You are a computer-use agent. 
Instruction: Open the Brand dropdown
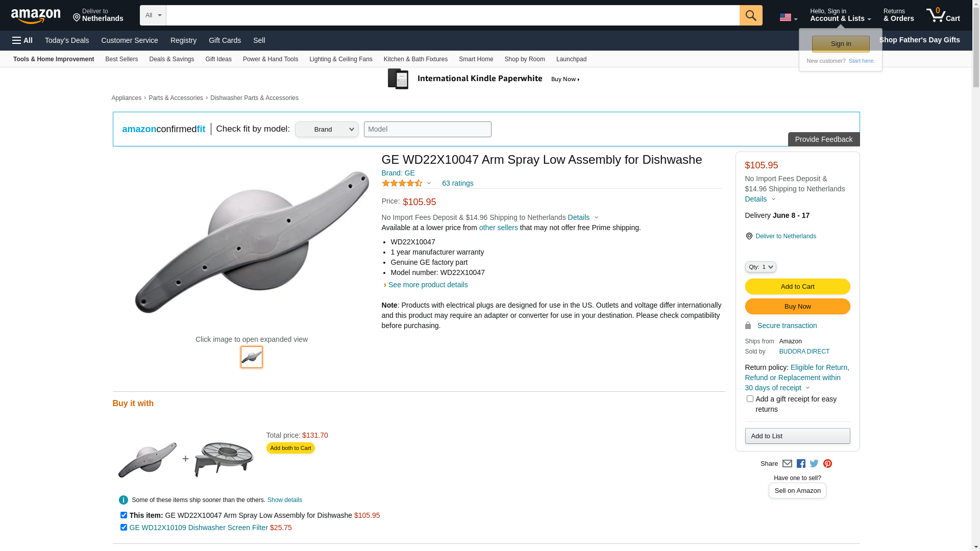(327, 129)
